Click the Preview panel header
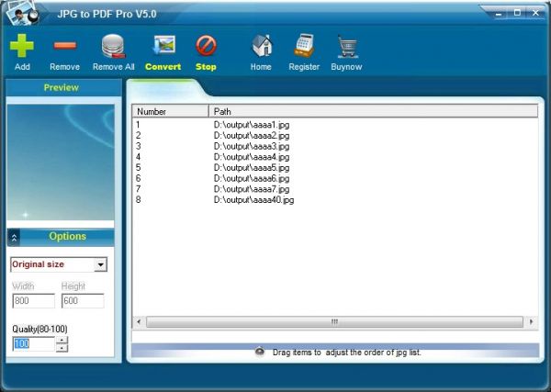Image resolution: width=551 pixels, height=392 pixels. (64, 87)
